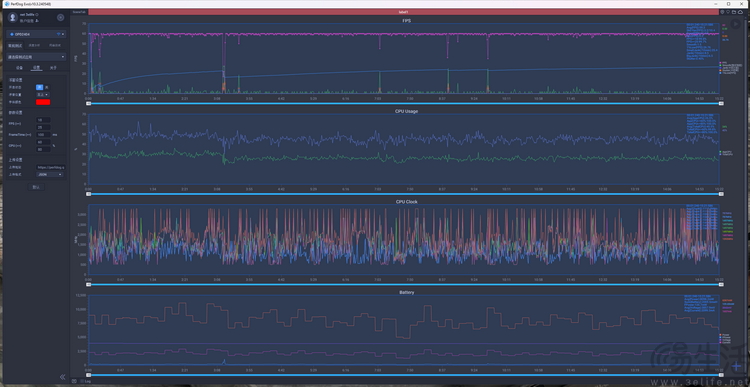Click the Wi-Fi connection icon on device selector
Screen dimensions: 750x387
point(59,34)
